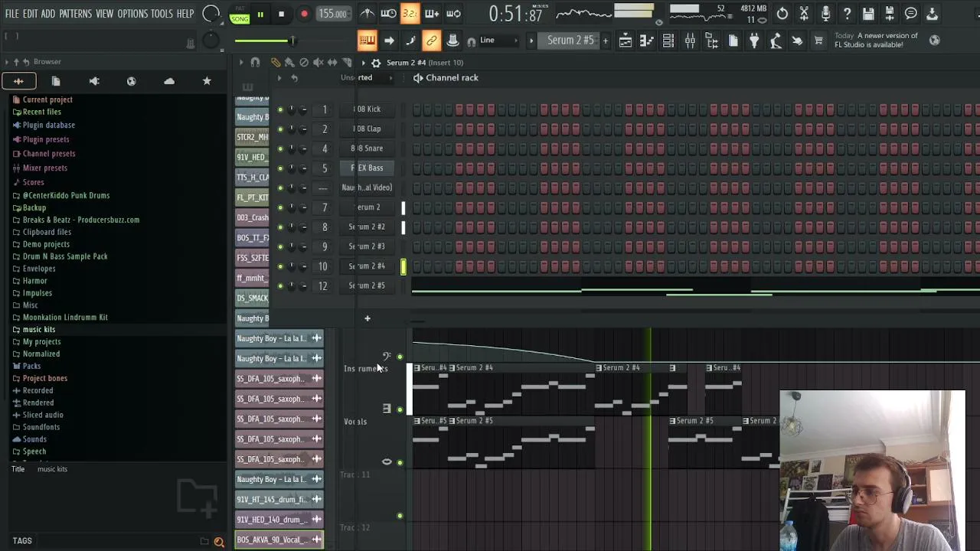This screenshot has width=980, height=551.
Task: Toggle typing keyboard to piano icon
Action: click(x=367, y=41)
